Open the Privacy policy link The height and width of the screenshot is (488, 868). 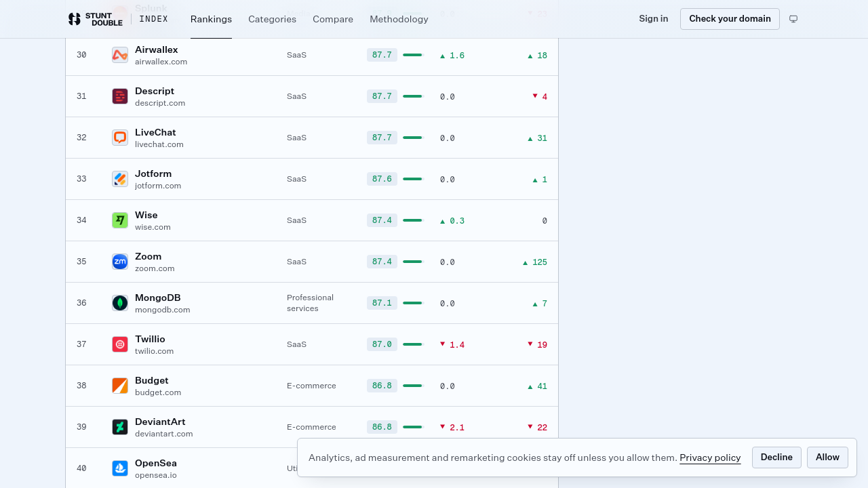[710, 457]
